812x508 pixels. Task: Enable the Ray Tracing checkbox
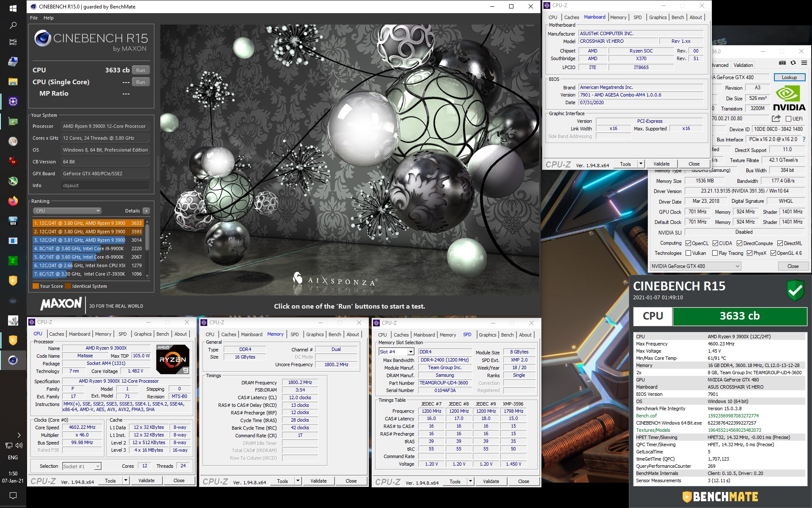(x=715, y=253)
